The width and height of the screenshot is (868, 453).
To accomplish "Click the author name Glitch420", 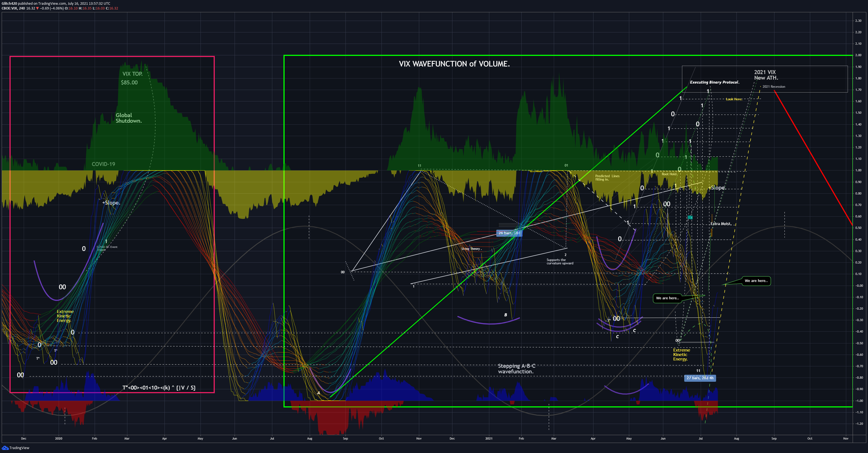I will tap(9, 3).
